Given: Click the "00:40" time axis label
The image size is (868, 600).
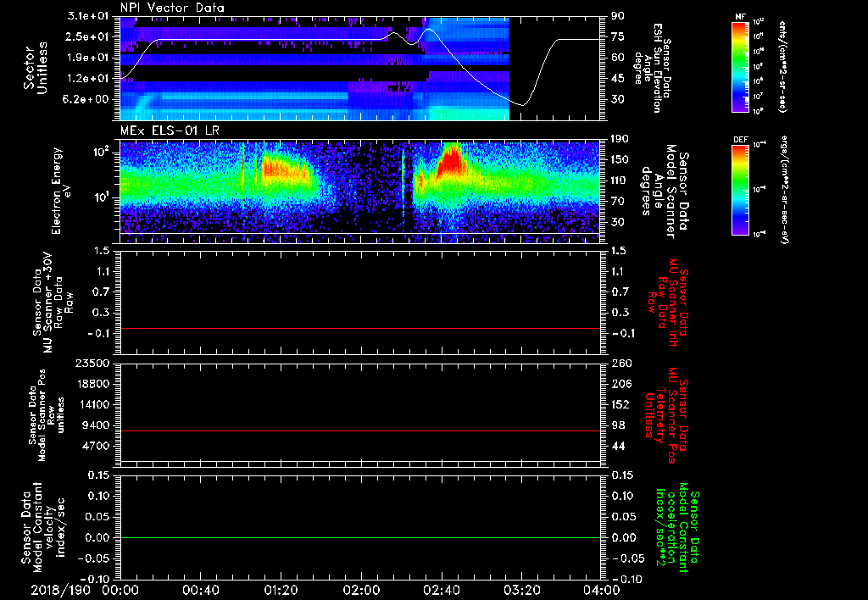Looking at the screenshot, I should pyautogui.click(x=200, y=590).
